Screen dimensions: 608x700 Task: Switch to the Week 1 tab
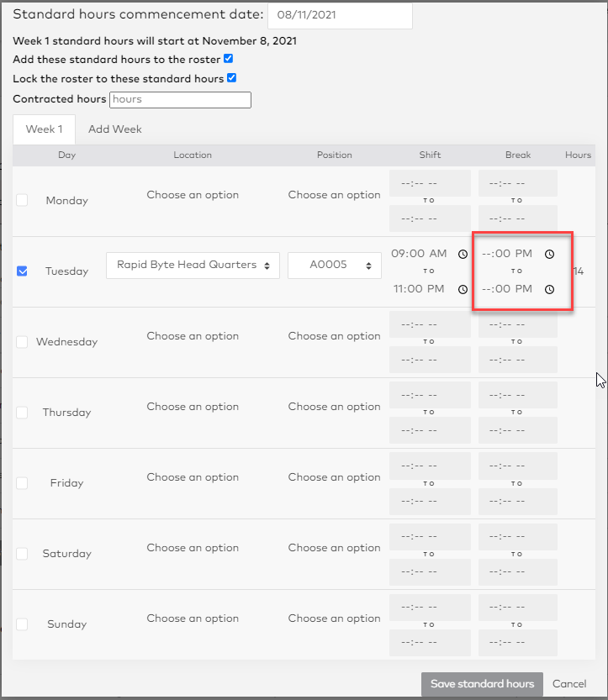coord(44,129)
